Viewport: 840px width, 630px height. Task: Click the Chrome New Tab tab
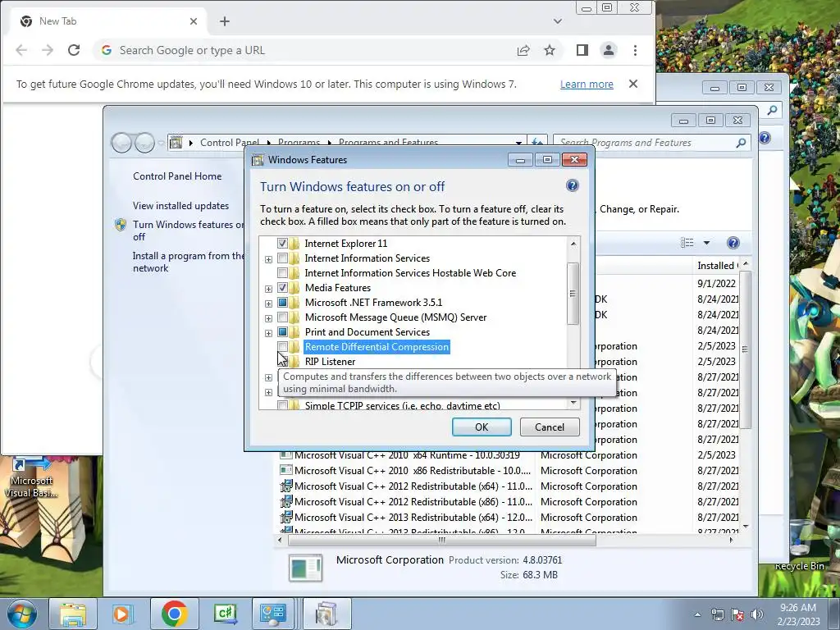(x=107, y=21)
